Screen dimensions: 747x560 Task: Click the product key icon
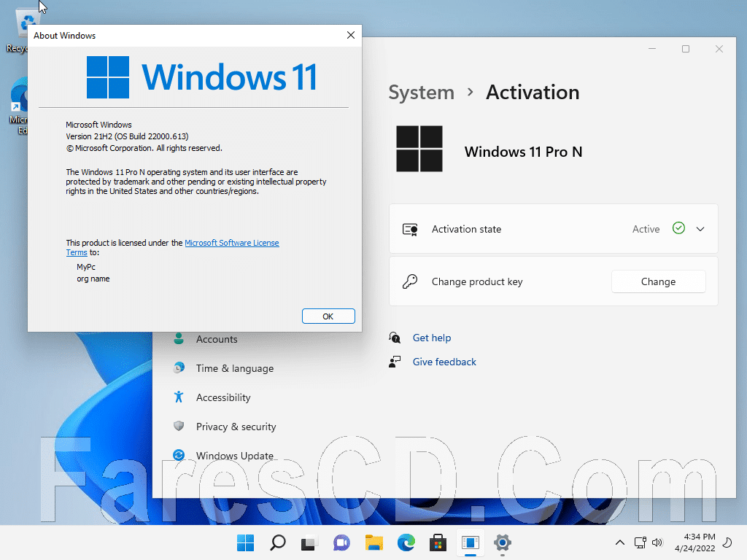410,281
